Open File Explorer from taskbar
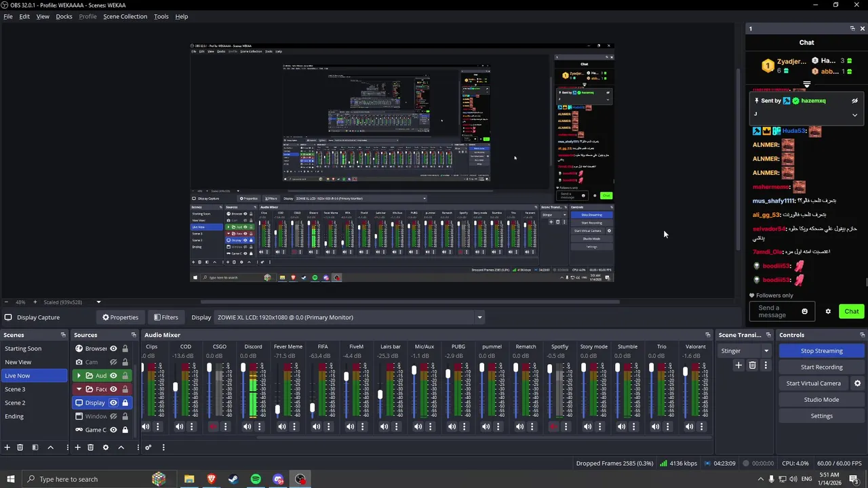 [x=189, y=479]
